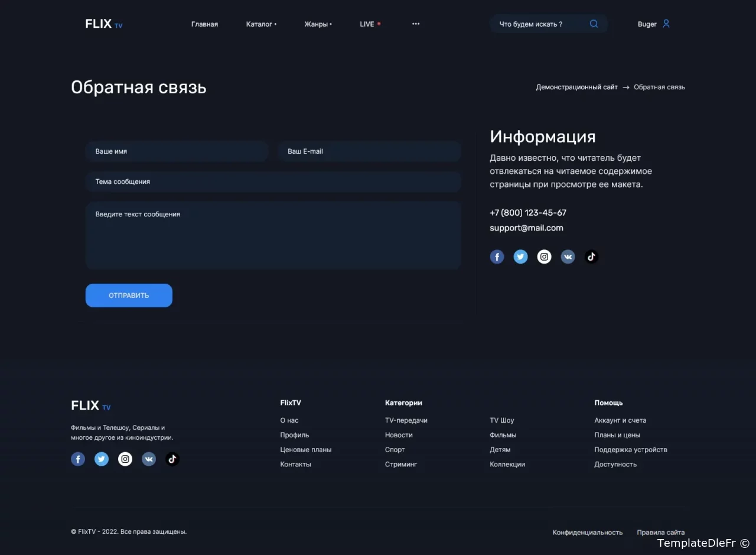This screenshot has height=555, width=756.
Task: Open Twitter icon in Информация section
Action: coord(520,257)
